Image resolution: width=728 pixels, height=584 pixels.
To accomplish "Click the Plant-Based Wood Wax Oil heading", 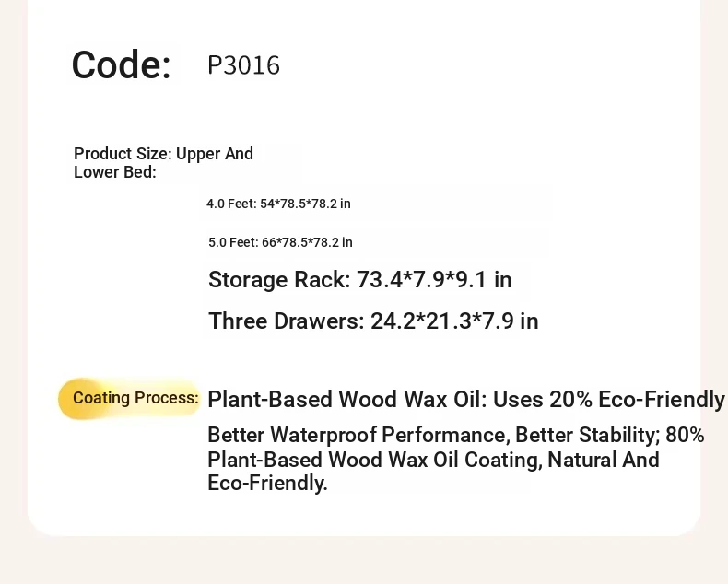I will coord(346,399).
